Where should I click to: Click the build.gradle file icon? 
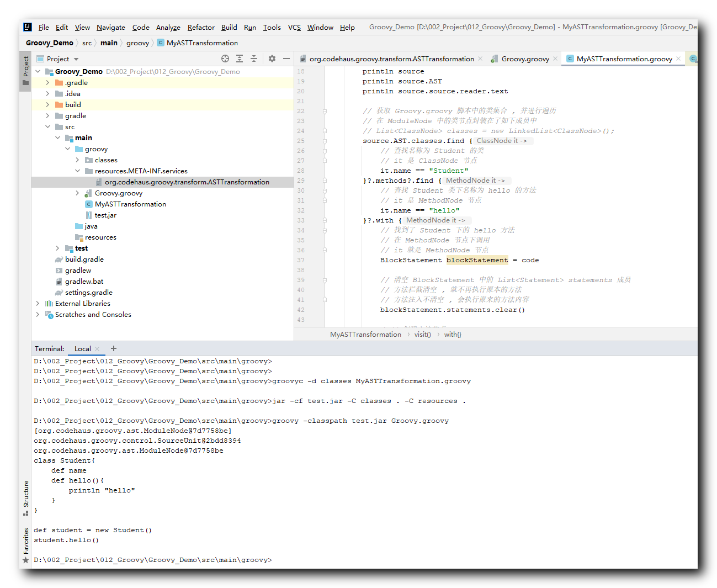point(59,259)
